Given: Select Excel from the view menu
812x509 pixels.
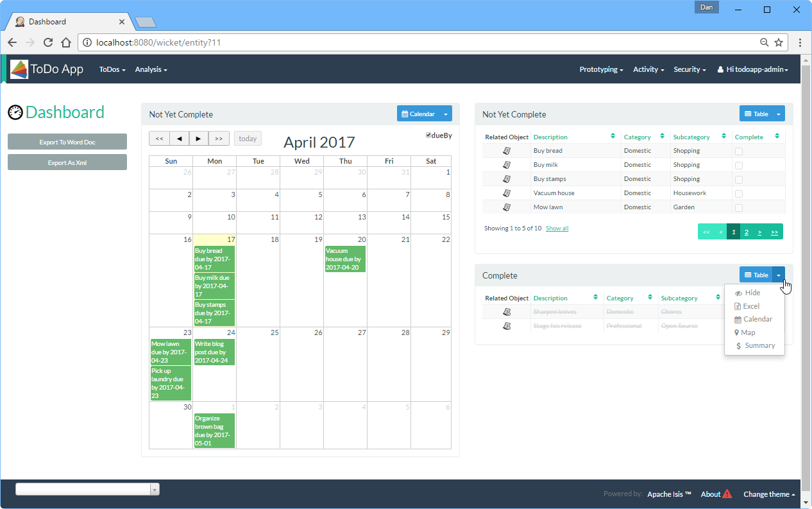Looking at the screenshot, I should pos(750,306).
